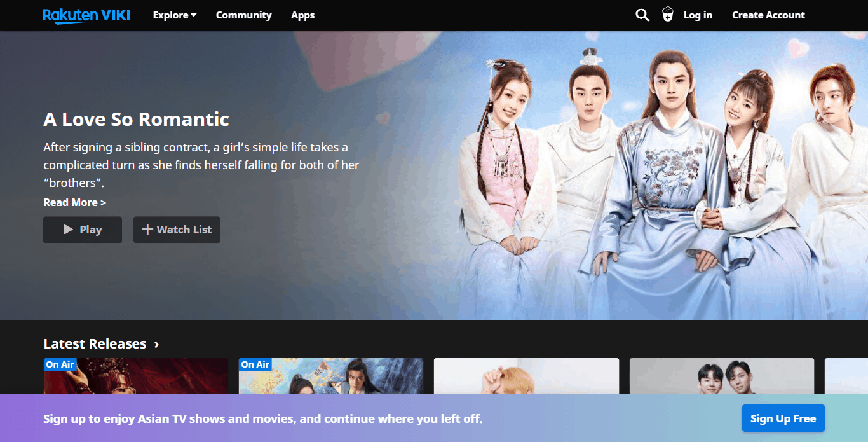Select Create Account in header
The image size is (868, 442).
pos(768,15)
